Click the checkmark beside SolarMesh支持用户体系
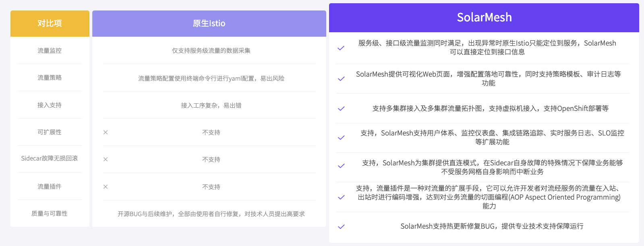 (x=341, y=138)
